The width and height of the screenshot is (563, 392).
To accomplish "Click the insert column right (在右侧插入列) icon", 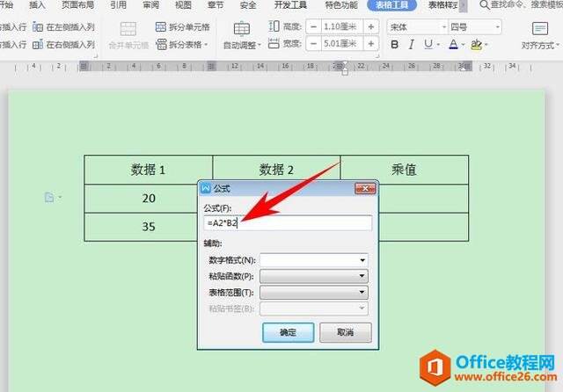I will (38, 44).
